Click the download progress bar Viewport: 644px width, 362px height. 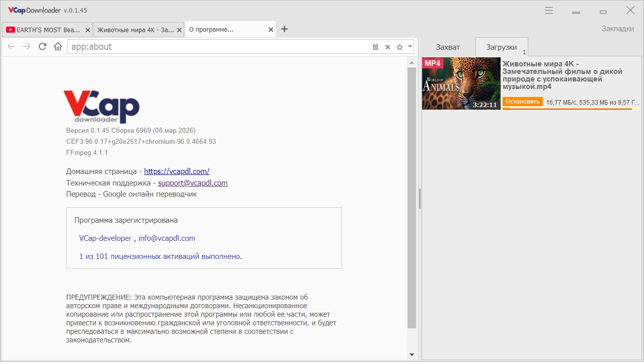click(x=571, y=108)
